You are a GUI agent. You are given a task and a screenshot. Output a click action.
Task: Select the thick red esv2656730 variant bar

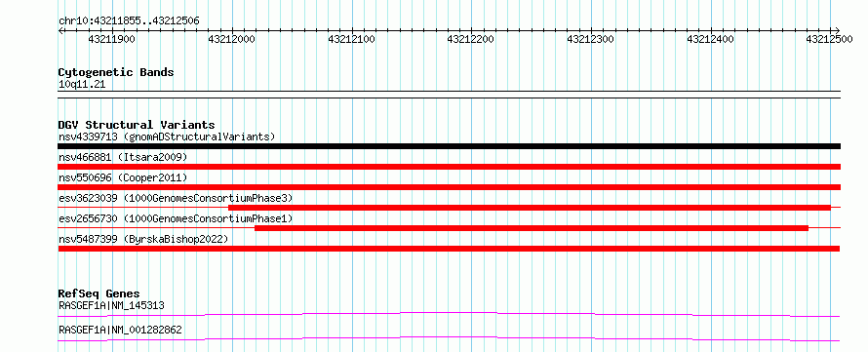pos(532,227)
